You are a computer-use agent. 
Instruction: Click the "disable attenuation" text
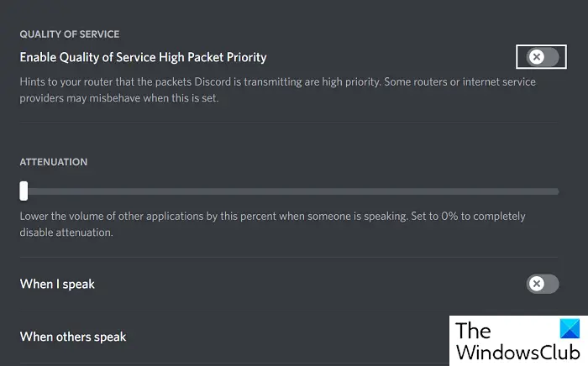pyautogui.click(x=66, y=233)
